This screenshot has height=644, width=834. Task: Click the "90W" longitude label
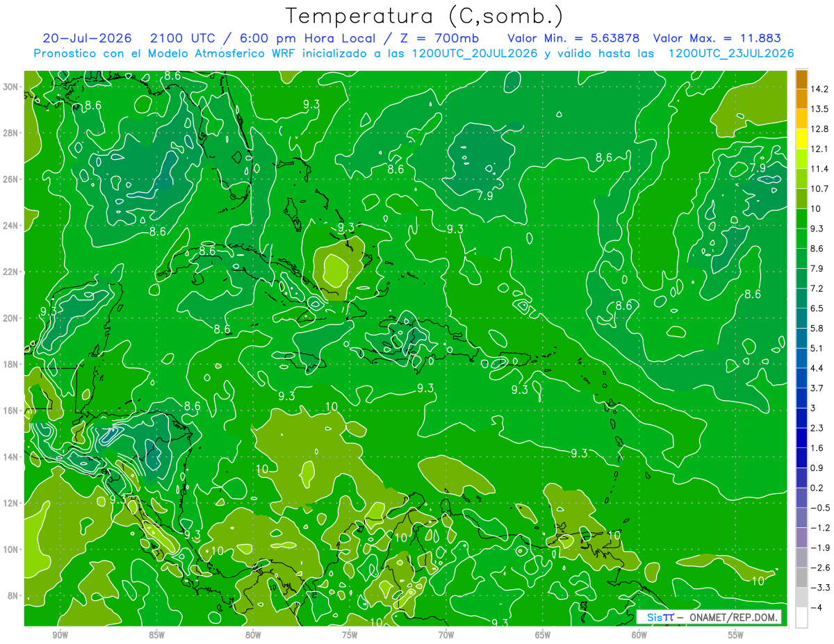(60, 635)
